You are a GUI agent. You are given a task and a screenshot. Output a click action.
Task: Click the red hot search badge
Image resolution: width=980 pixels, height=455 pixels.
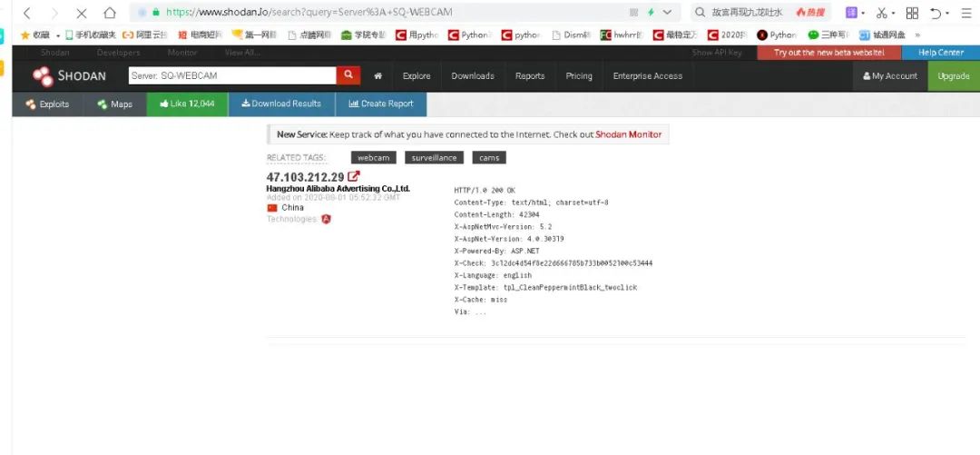click(x=810, y=12)
